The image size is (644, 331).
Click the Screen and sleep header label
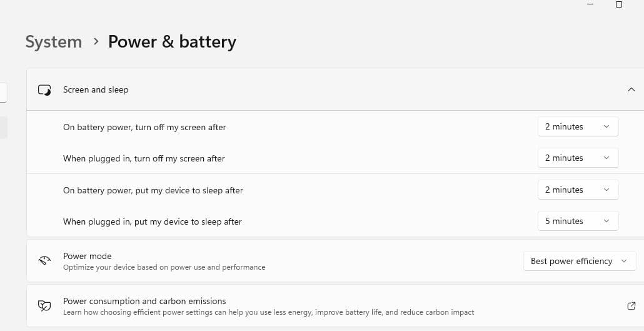point(96,90)
